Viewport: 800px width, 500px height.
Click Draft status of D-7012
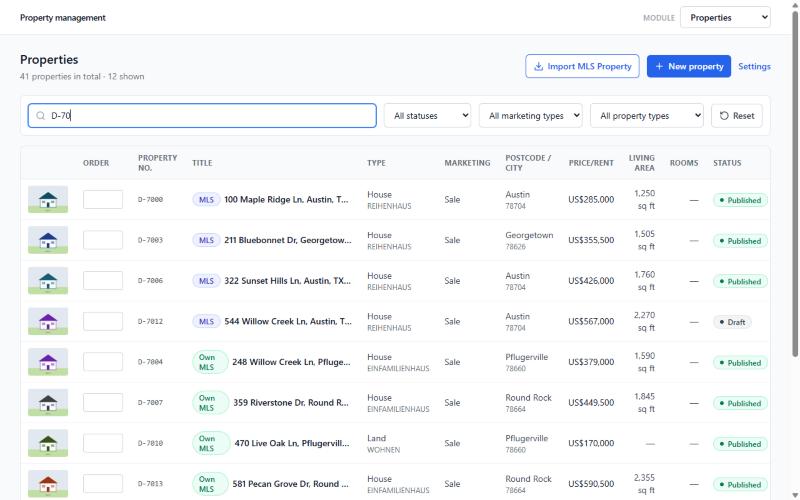click(732, 322)
